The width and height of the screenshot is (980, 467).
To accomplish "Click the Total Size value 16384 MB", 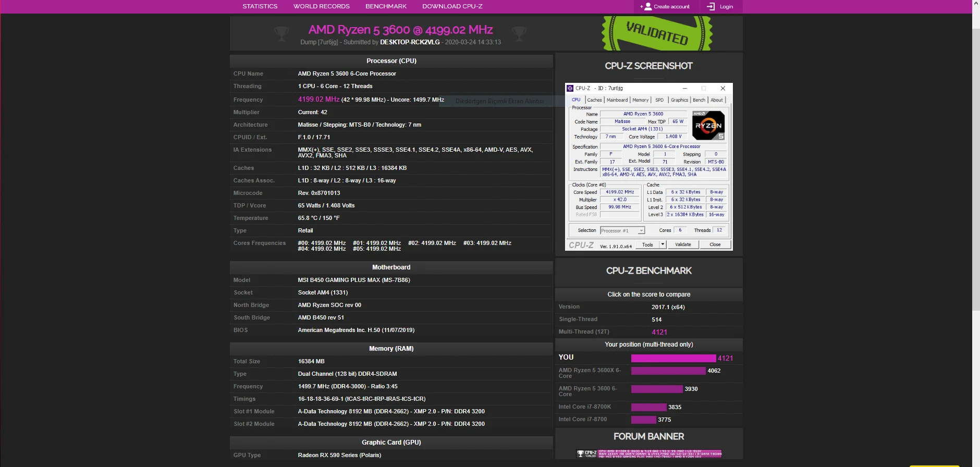I will pyautogui.click(x=311, y=361).
